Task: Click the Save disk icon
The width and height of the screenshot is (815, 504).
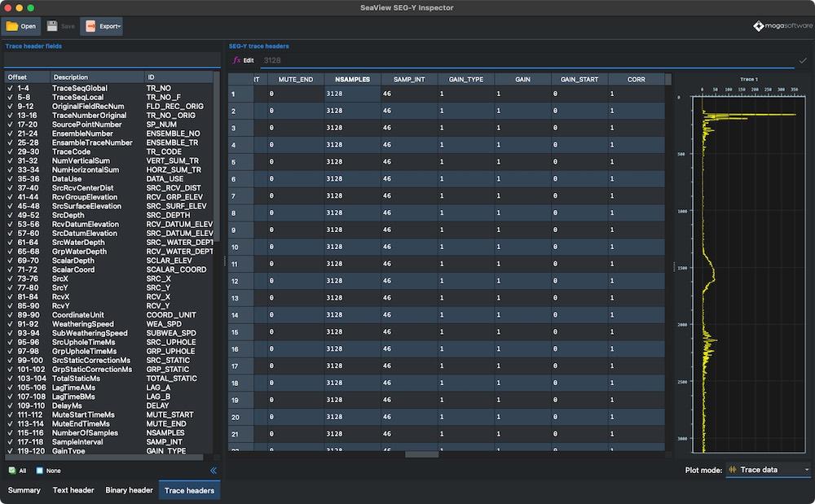Action: click(x=52, y=26)
